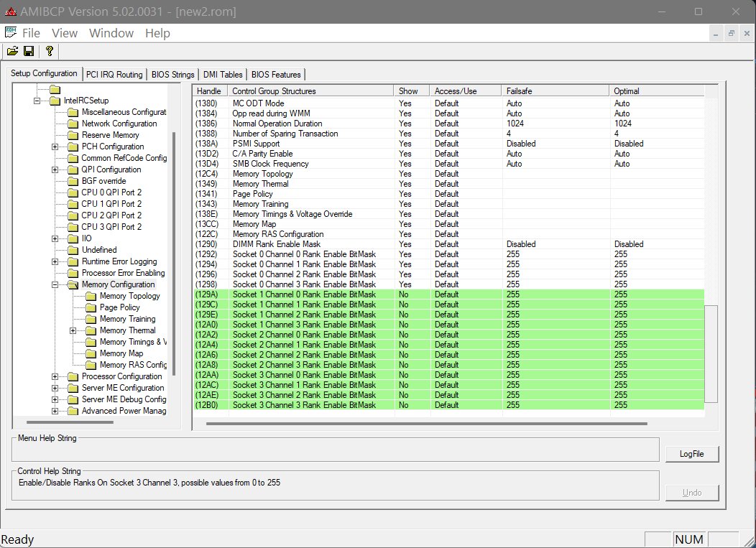Open the Help menu
The width and height of the screenshot is (756, 548).
[157, 33]
